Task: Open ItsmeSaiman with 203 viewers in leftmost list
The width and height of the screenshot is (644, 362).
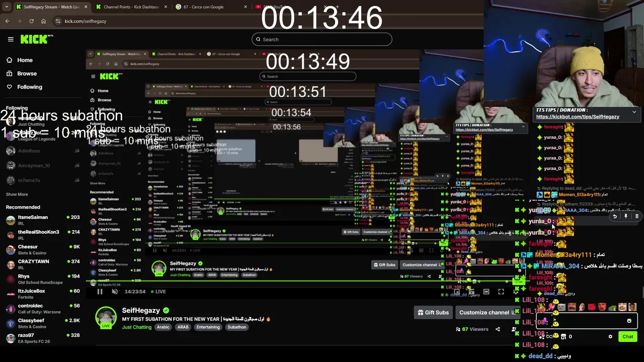Action: (43, 220)
